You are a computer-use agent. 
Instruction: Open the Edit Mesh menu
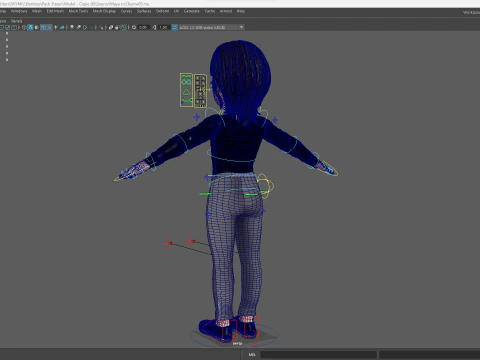pyautogui.click(x=55, y=11)
